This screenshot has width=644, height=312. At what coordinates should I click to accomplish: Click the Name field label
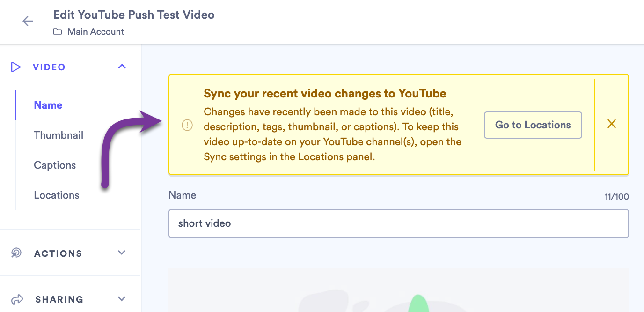pyautogui.click(x=183, y=195)
